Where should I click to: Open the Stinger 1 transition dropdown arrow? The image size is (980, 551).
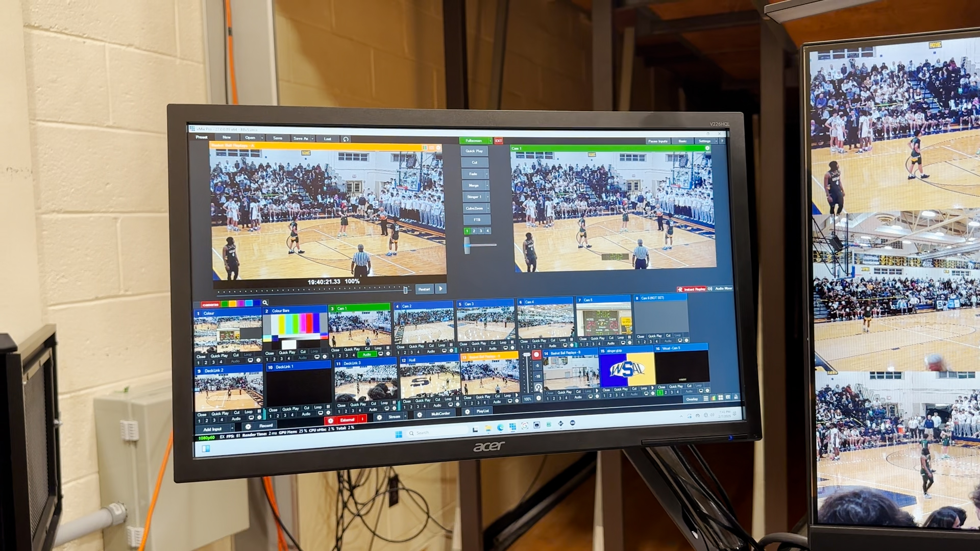pos(488,197)
